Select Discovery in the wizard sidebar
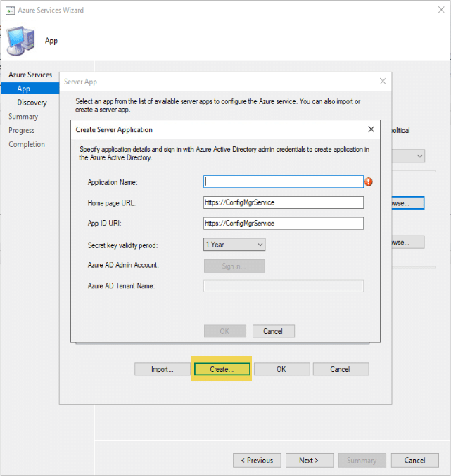Viewport: 451px width, 476px height. tap(32, 103)
